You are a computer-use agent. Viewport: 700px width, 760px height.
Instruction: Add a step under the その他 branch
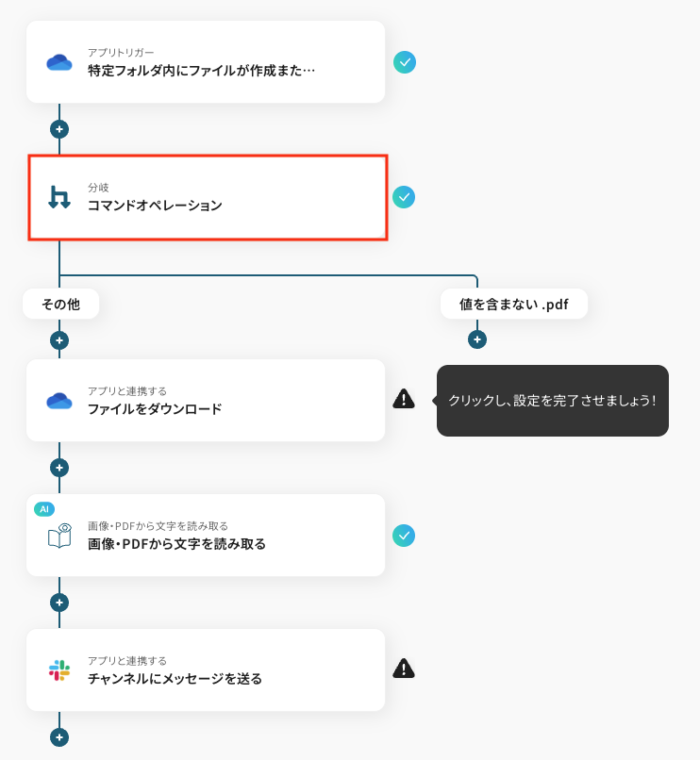point(59,340)
